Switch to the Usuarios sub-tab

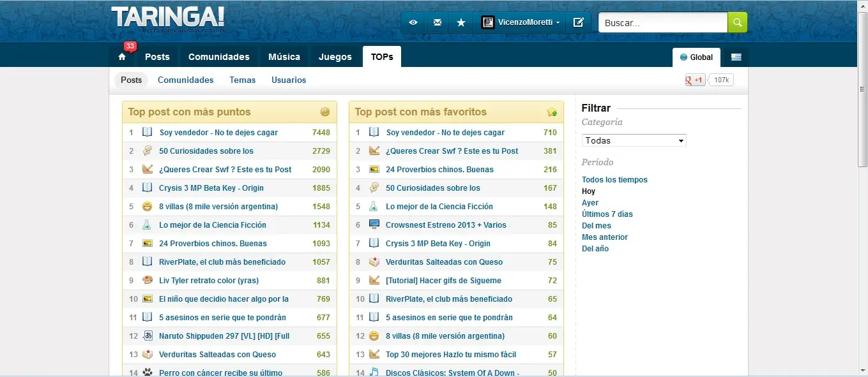click(289, 80)
